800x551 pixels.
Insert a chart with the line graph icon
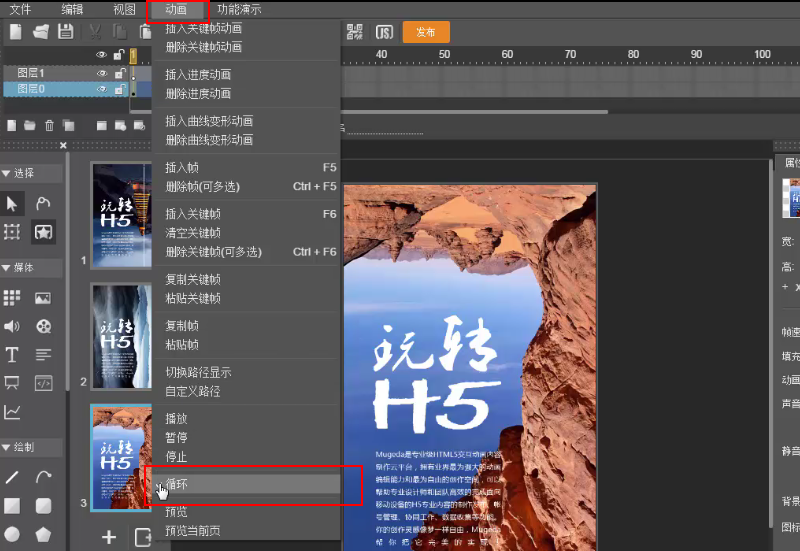click(x=12, y=412)
